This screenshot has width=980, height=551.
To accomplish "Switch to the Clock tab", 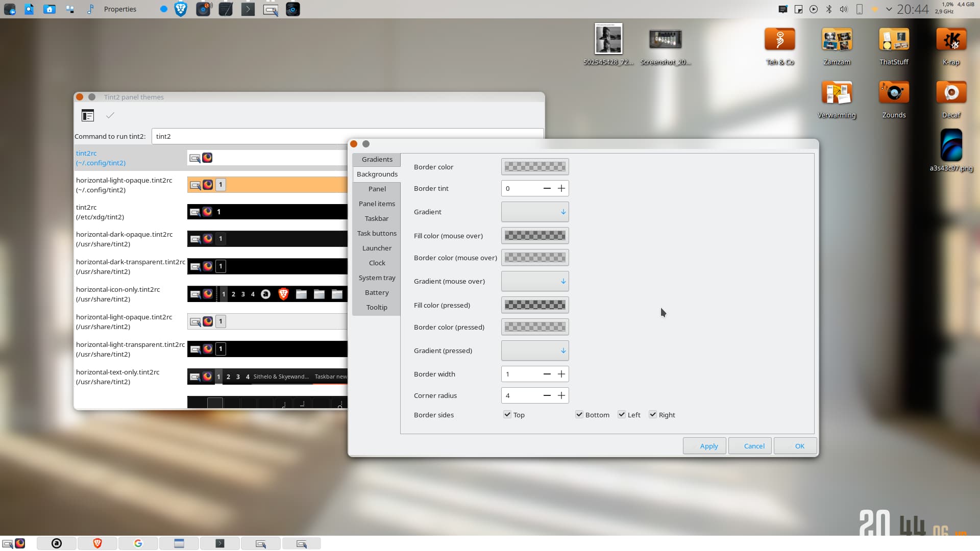I will coord(377,263).
